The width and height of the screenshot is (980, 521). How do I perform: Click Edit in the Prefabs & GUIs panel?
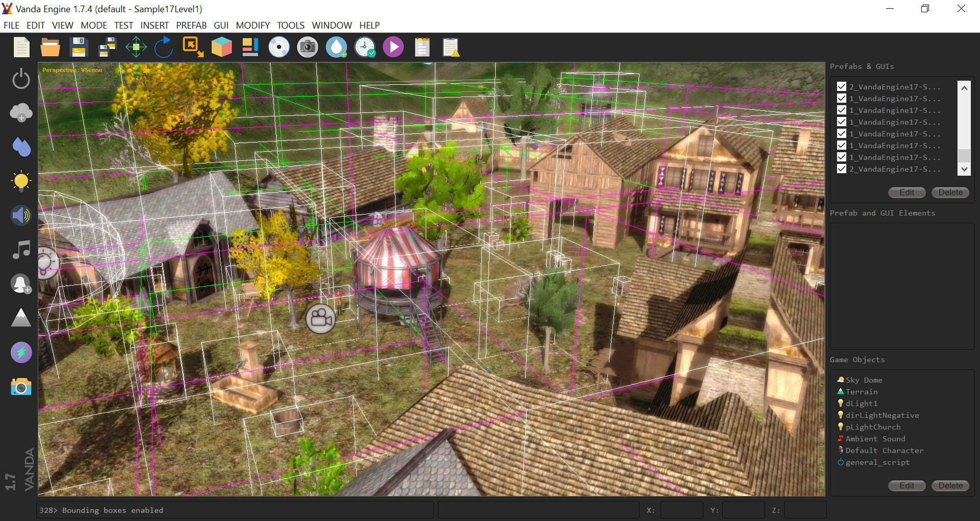(x=906, y=193)
